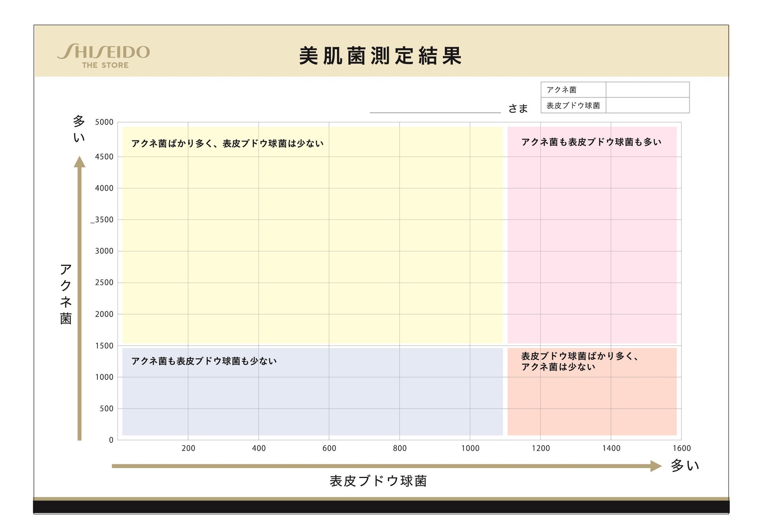Viewport: 760px width, 532px height.
Task: Click the 表皮ブドウ球菌 value input cell
Action: pyautogui.click(x=647, y=105)
